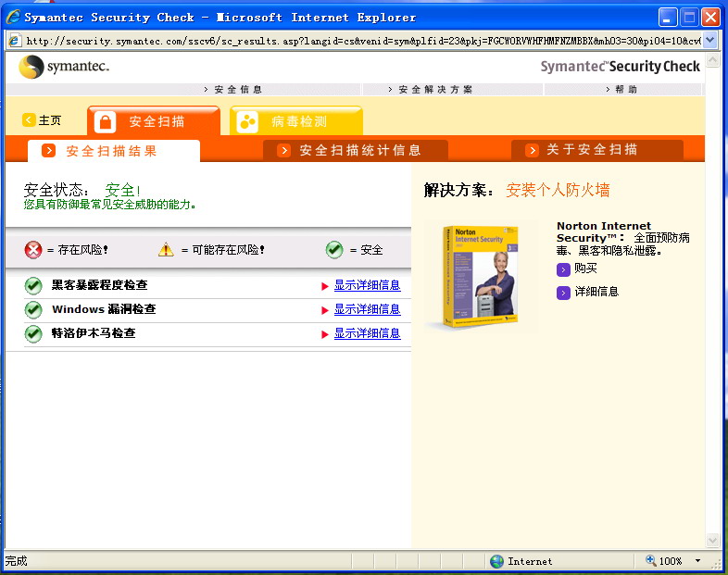Select the 安全扫描结果 sub-tab
Screen dimensions: 728x575
tap(114, 151)
